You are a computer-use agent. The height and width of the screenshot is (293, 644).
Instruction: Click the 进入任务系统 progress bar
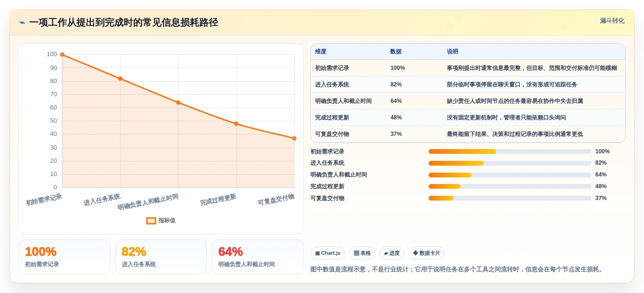point(510,163)
